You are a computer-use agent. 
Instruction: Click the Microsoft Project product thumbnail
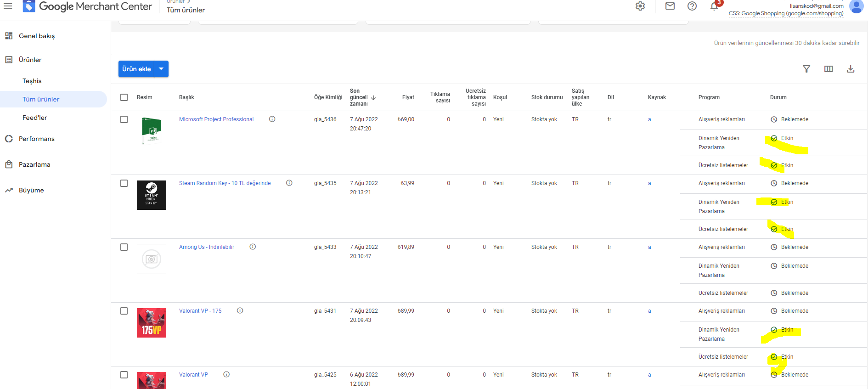coord(152,131)
